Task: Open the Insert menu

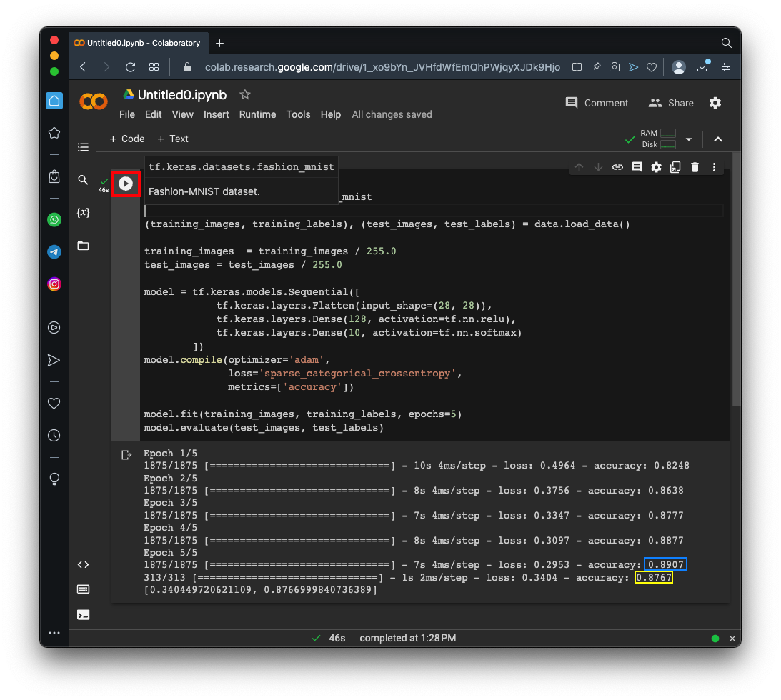Action: pos(216,114)
